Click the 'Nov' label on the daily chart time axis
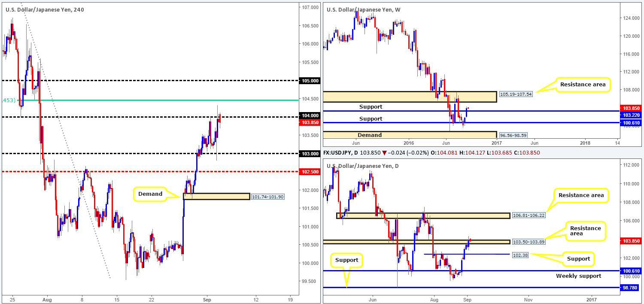This screenshot has height=304, width=644. pos(529,299)
